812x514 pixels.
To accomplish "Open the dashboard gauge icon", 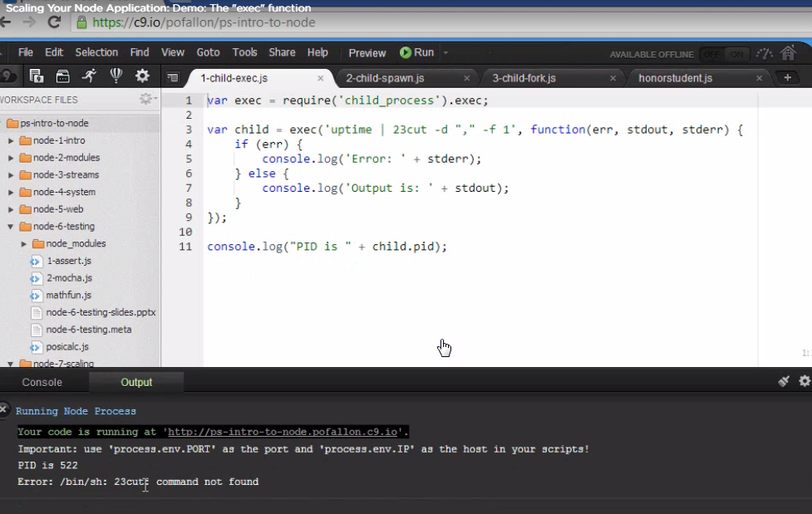I will (x=765, y=53).
